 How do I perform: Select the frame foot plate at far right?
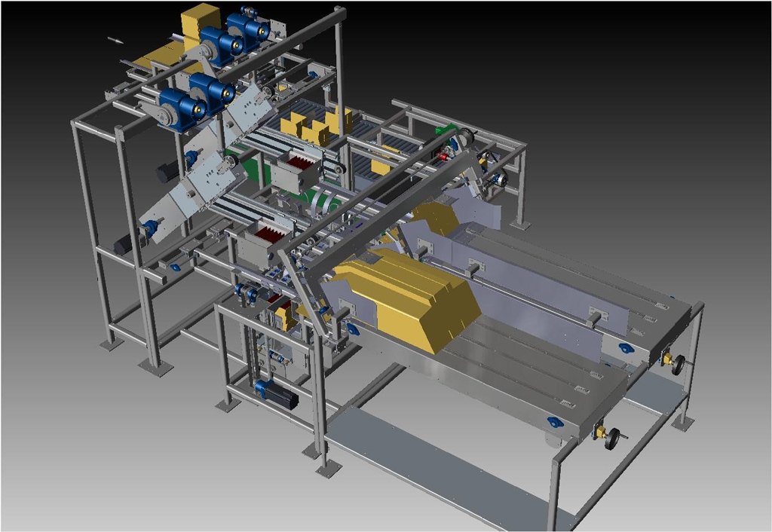[x=683, y=425]
